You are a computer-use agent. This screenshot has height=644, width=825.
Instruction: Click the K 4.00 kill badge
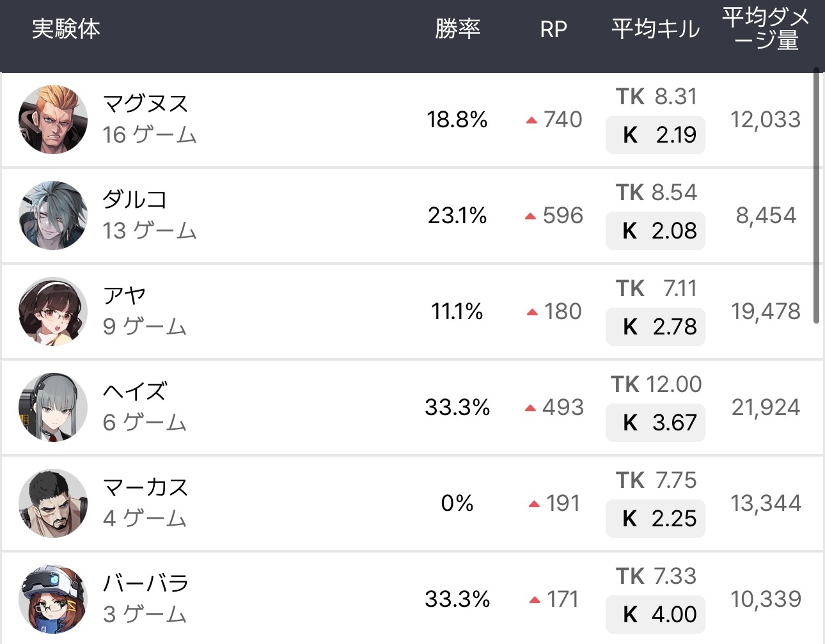click(656, 615)
